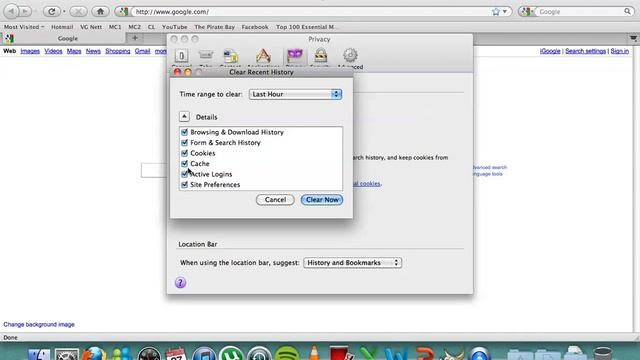
Task: Toggle the Cache checkbox
Action: pyautogui.click(x=184, y=163)
